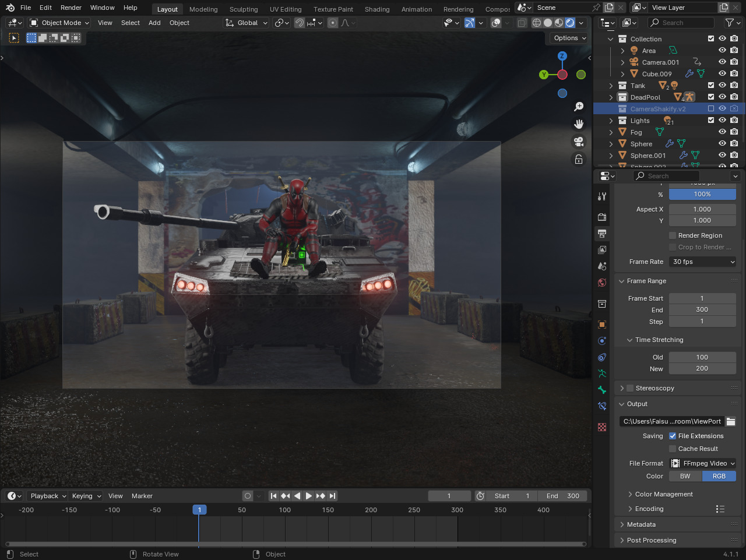746x560 pixels.
Task: Select wireframe viewport shading mode
Action: click(x=537, y=23)
